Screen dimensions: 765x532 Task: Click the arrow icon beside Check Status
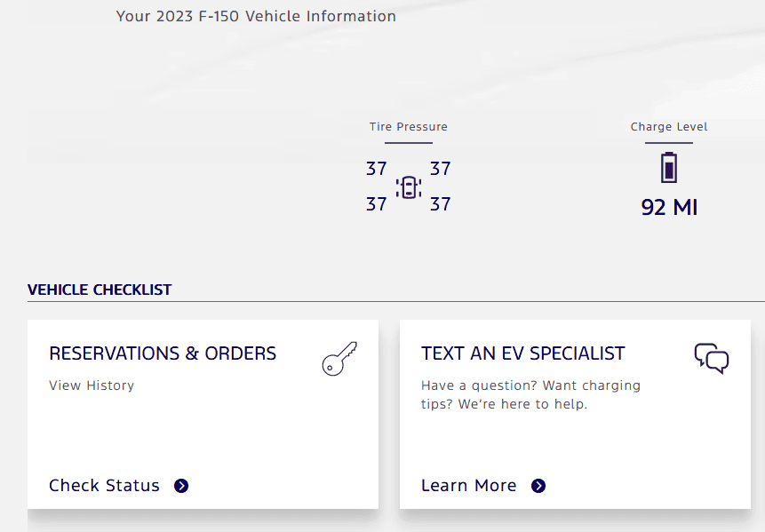pyautogui.click(x=181, y=486)
